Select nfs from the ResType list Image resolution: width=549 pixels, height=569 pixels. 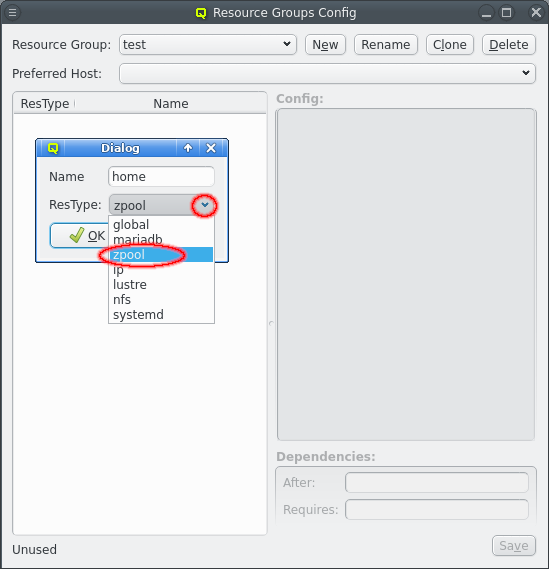[x=161, y=300]
